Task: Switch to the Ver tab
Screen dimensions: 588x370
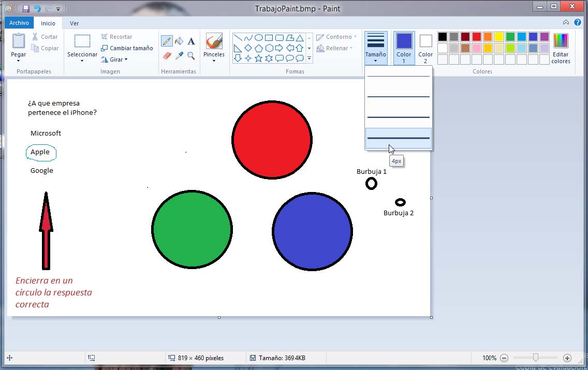Action: click(75, 23)
